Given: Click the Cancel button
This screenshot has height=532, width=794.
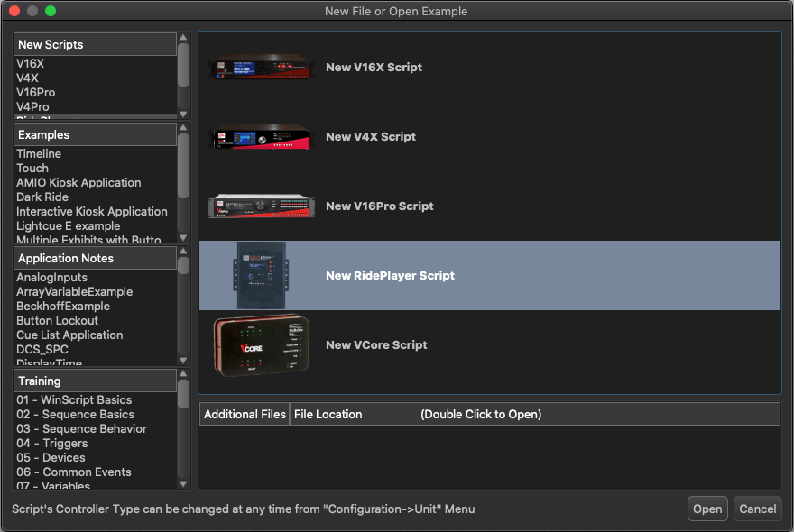Looking at the screenshot, I should click(758, 509).
